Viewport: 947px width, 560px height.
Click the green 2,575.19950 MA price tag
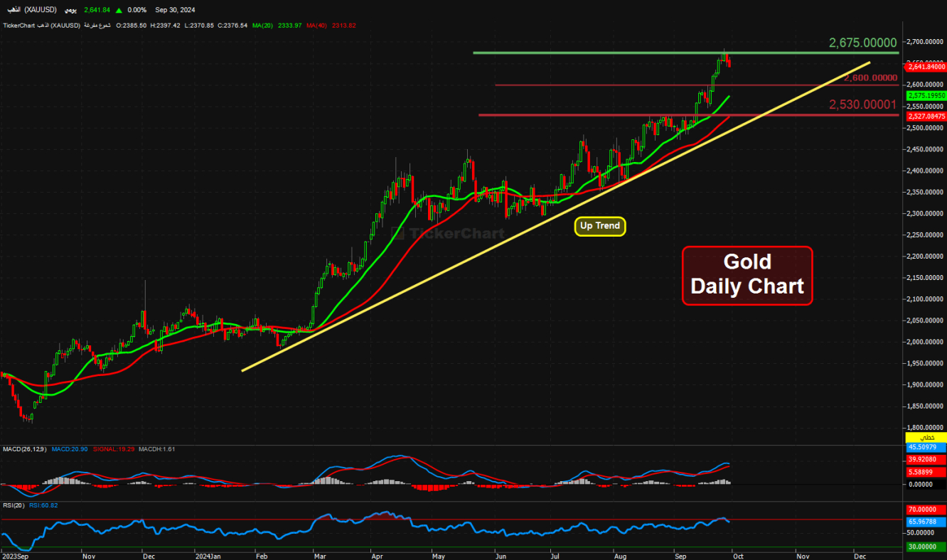pyautogui.click(x=925, y=95)
